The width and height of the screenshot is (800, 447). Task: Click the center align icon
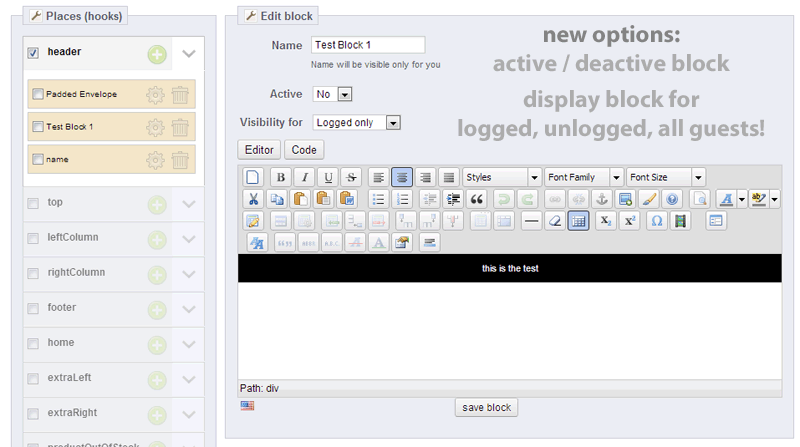click(402, 177)
